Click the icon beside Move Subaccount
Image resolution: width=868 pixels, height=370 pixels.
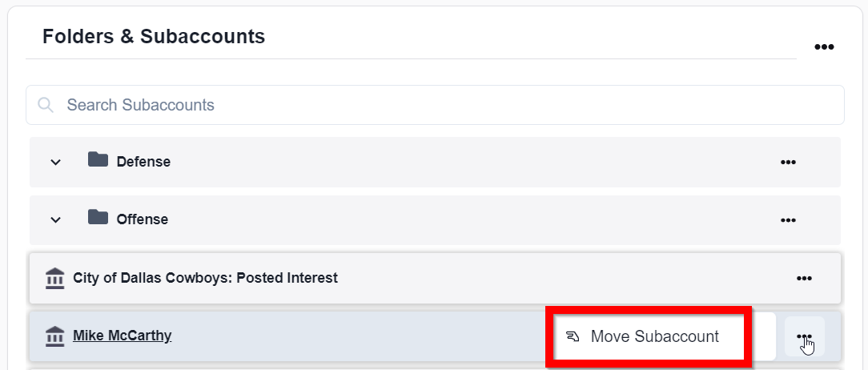pos(573,336)
